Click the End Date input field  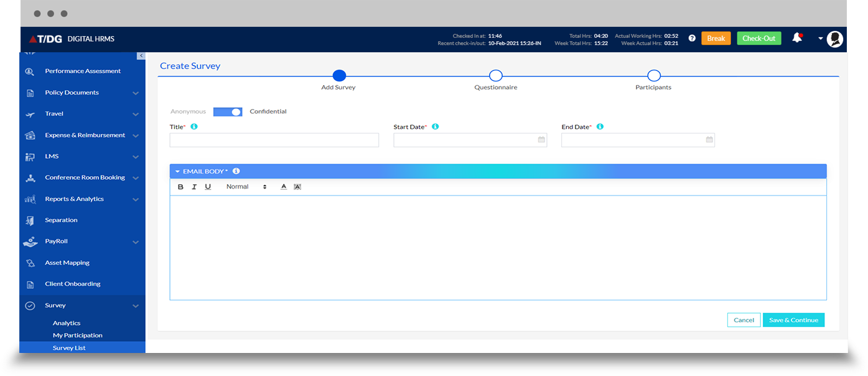[638, 140]
